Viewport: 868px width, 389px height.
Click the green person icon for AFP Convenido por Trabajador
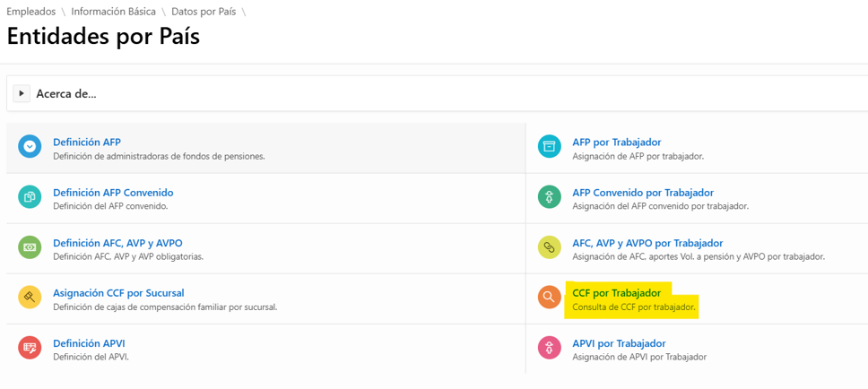(549, 196)
